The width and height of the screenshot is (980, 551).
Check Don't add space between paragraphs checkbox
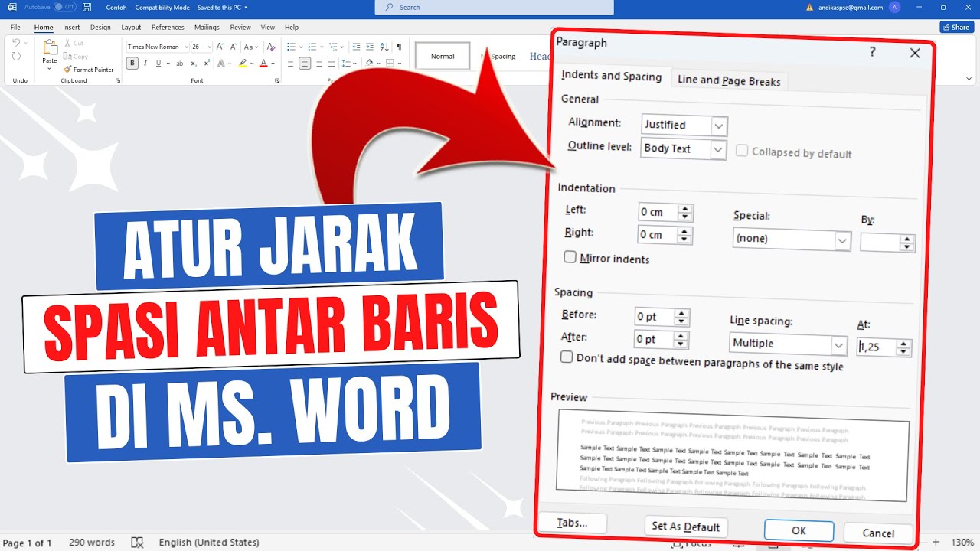pyautogui.click(x=567, y=357)
